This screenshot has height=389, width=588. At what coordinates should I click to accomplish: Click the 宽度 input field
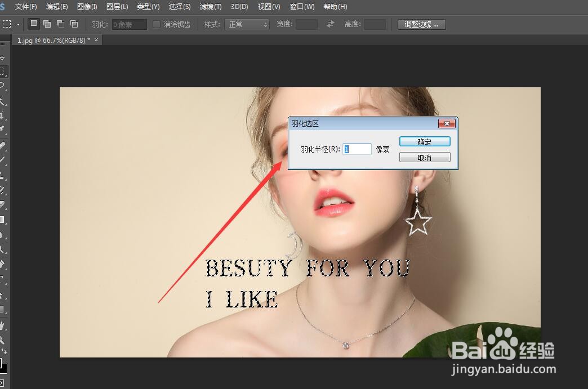(306, 25)
